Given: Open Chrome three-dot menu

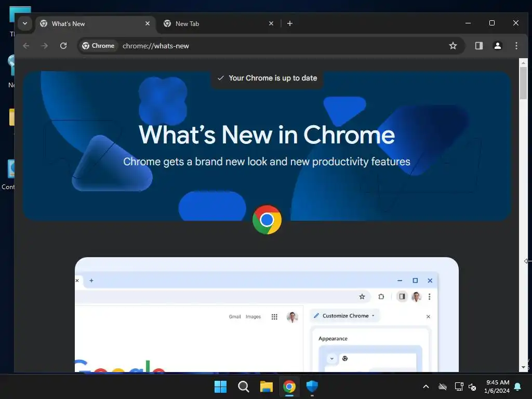Looking at the screenshot, I should click(516, 46).
